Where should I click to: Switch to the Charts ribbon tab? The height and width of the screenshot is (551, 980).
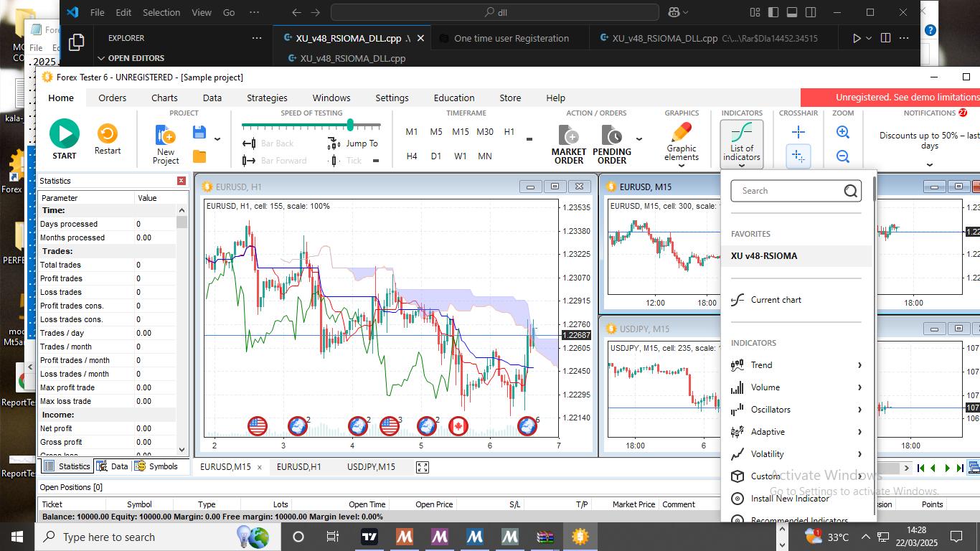click(164, 98)
